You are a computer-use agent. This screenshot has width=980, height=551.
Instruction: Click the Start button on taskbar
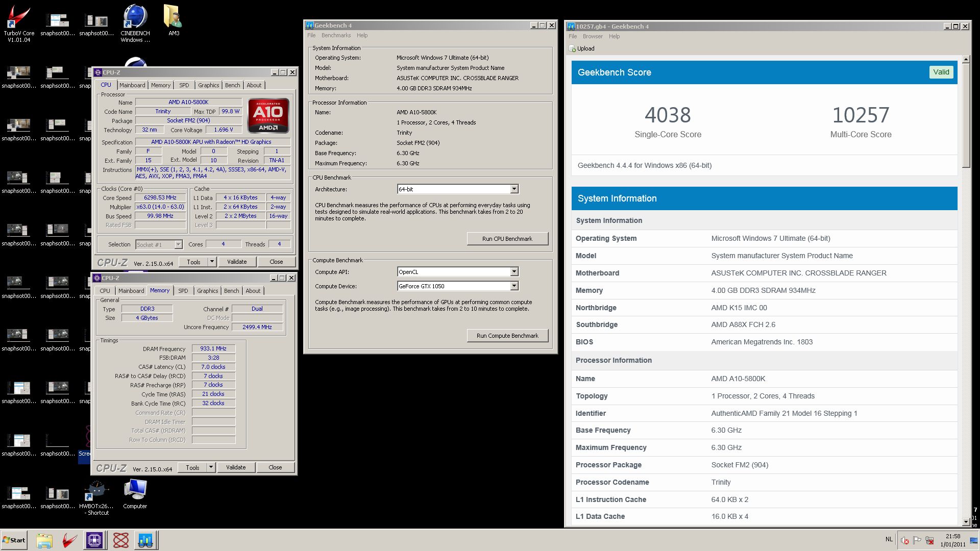[x=14, y=540]
